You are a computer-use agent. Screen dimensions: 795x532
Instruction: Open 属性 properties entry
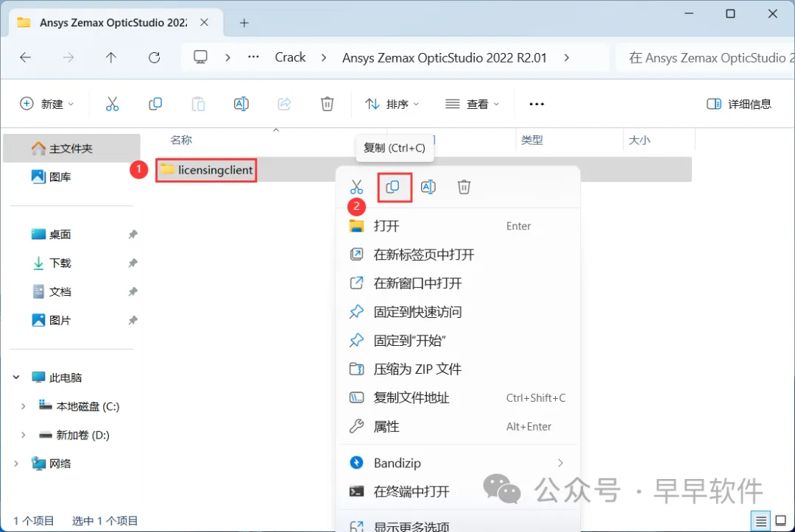point(458,427)
